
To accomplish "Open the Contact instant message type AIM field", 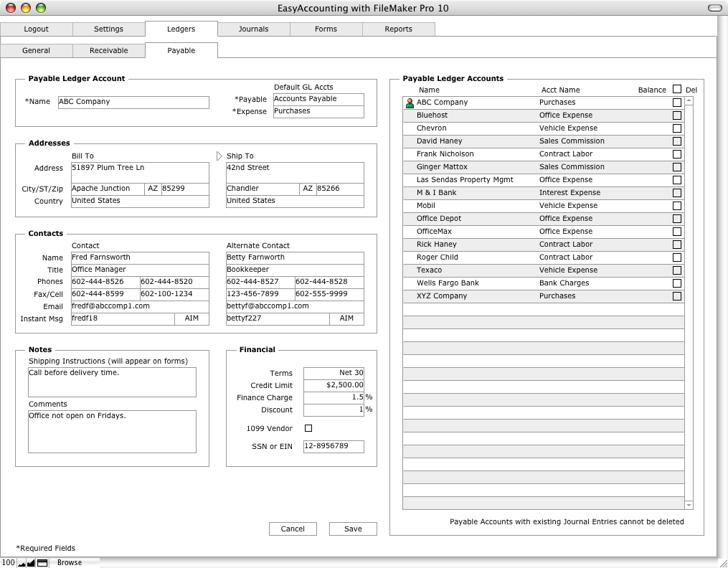I will 192,319.
